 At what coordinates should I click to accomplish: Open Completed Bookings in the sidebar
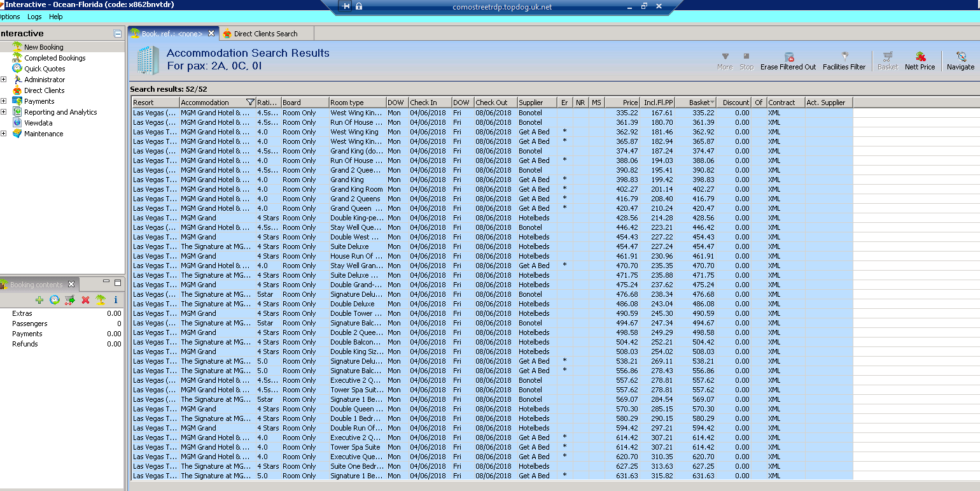pos(55,58)
